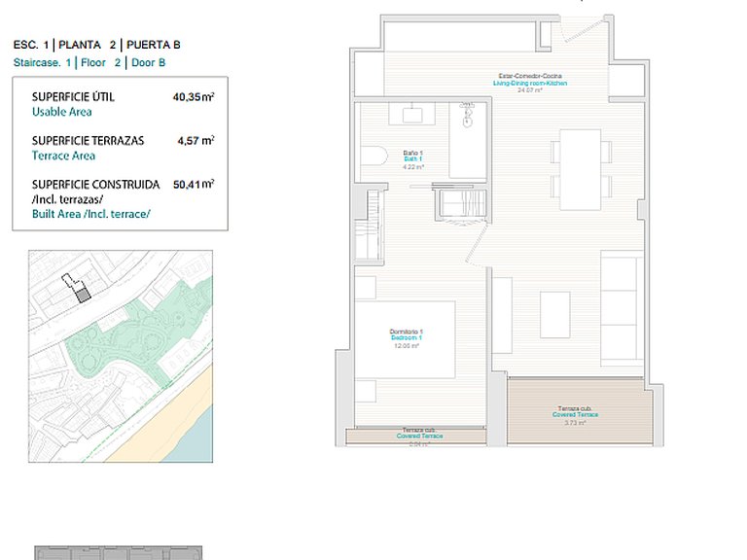Screen dimensions: 747x560
Task: Click the bed in Bedroom 1
Action: point(405,339)
